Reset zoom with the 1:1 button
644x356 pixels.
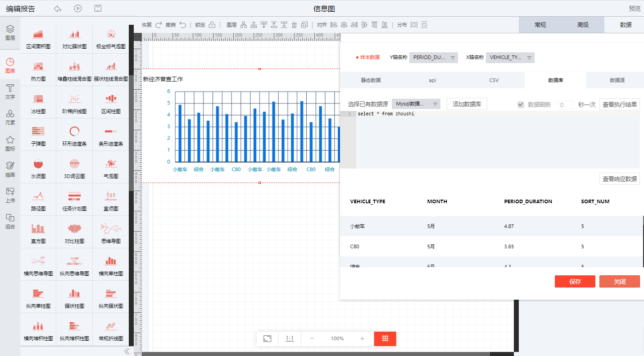tap(290, 338)
